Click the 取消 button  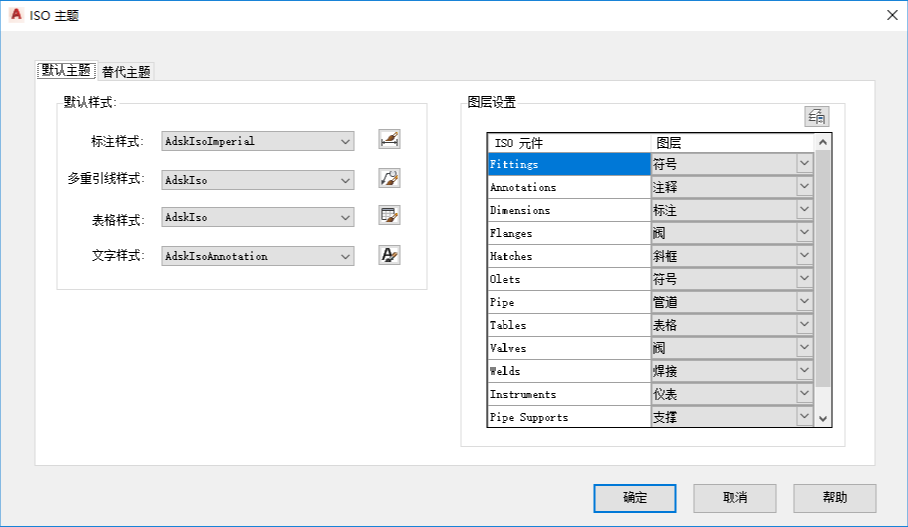click(735, 497)
